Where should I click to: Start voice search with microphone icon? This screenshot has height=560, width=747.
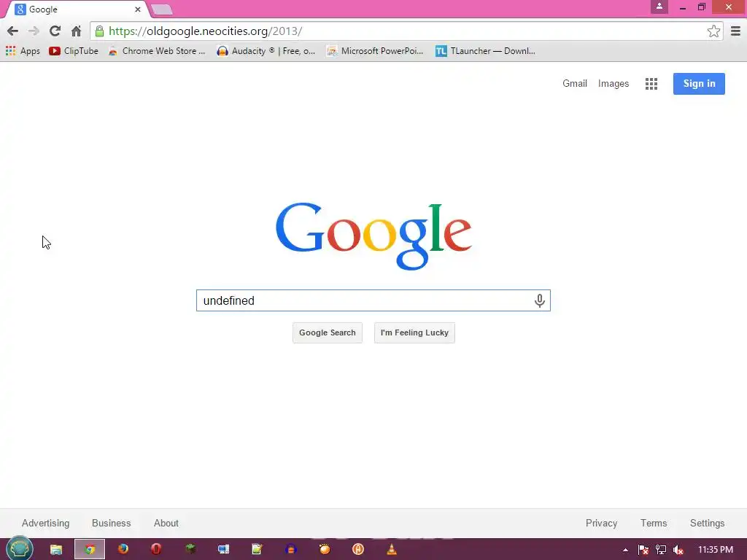coord(539,300)
